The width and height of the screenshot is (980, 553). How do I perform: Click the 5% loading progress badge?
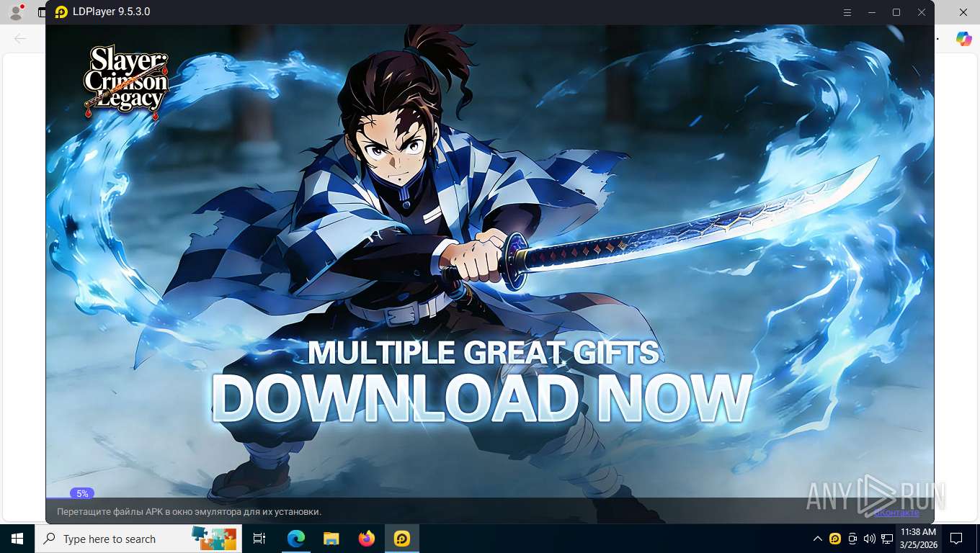[82, 493]
